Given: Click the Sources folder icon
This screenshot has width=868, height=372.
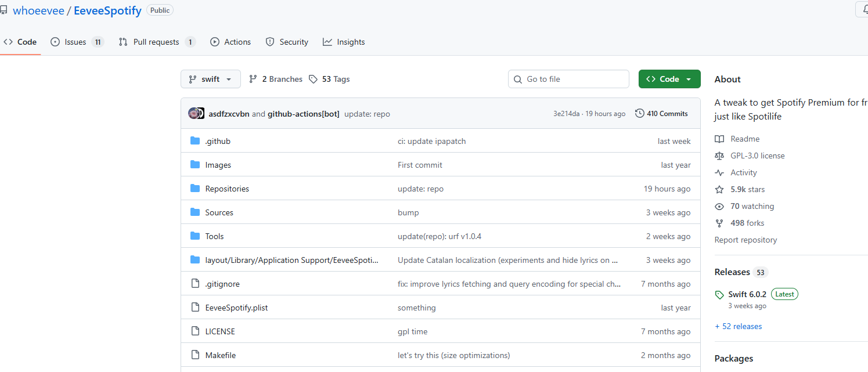Looking at the screenshot, I should 195,212.
